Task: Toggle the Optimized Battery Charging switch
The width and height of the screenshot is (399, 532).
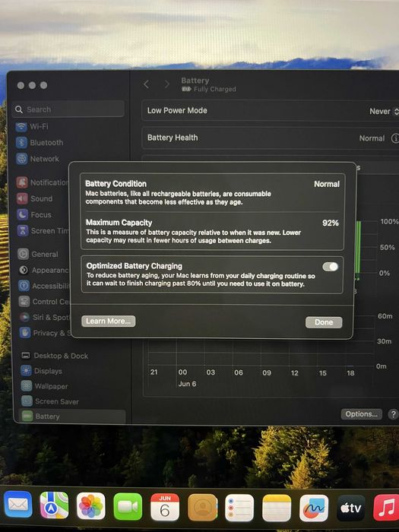Action: pyautogui.click(x=330, y=267)
